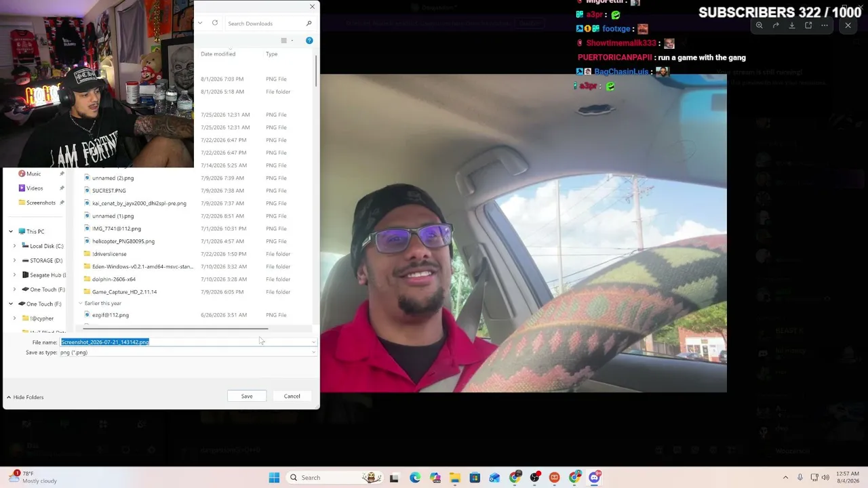Image resolution: width=868 pixels, height=488 pixels.
Task: Open the Save as type dropdown
Action: (x=188, y=352)
